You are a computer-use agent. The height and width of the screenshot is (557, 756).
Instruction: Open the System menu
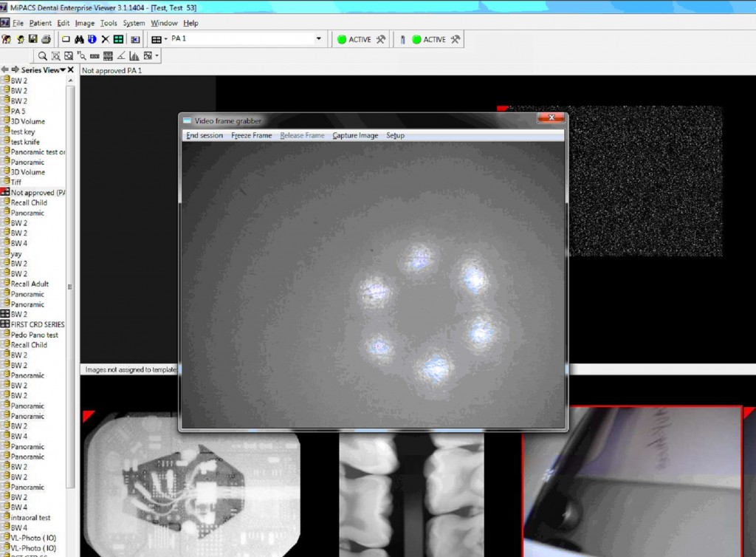[134, 23]
